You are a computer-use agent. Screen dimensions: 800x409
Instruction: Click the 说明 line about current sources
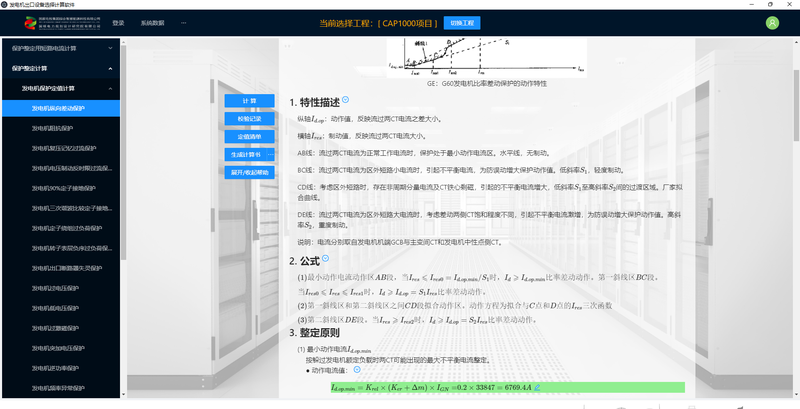403,242
